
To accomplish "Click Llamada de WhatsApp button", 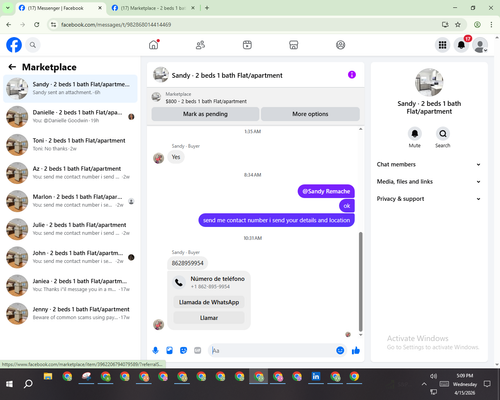I will (x=209, y=302).
